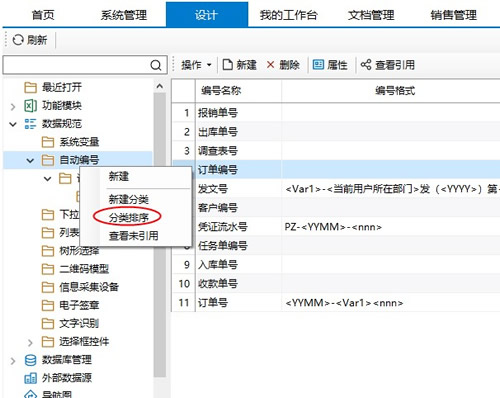The image size is (500, 398).
Task: Click the 查看引用 share icon
Action: point(366,65)
